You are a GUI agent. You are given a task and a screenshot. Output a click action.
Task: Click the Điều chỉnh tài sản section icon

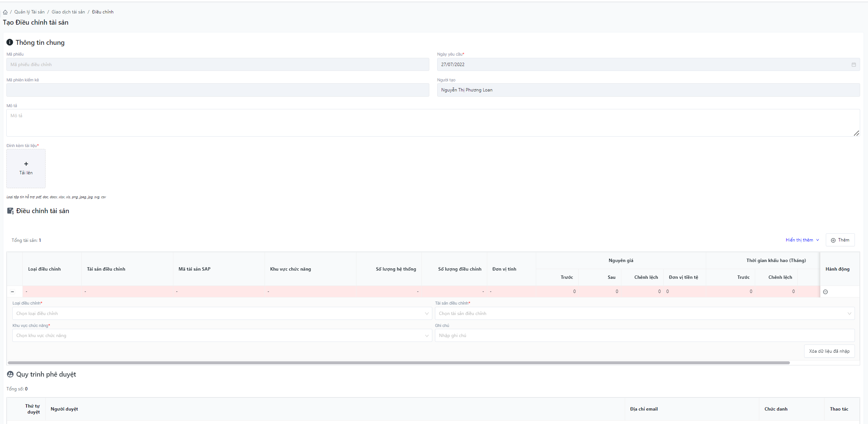tap(10, 211)
